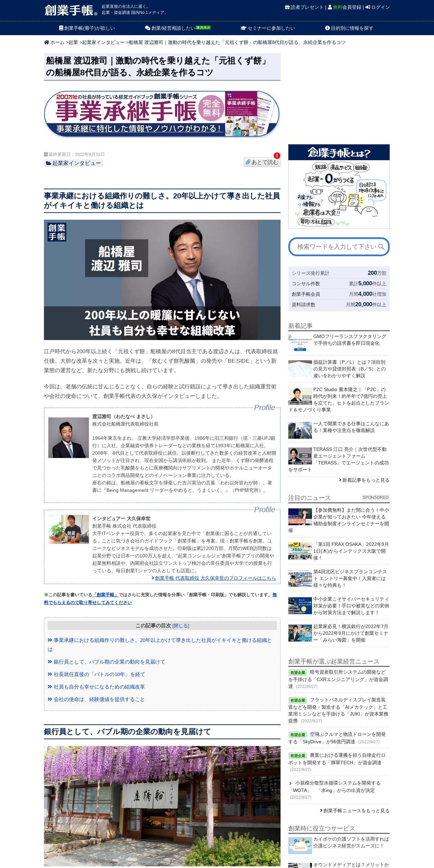Click 資料請求数 stats row
Viewport: 434px width, 868px height.
(x=339, y=305)
